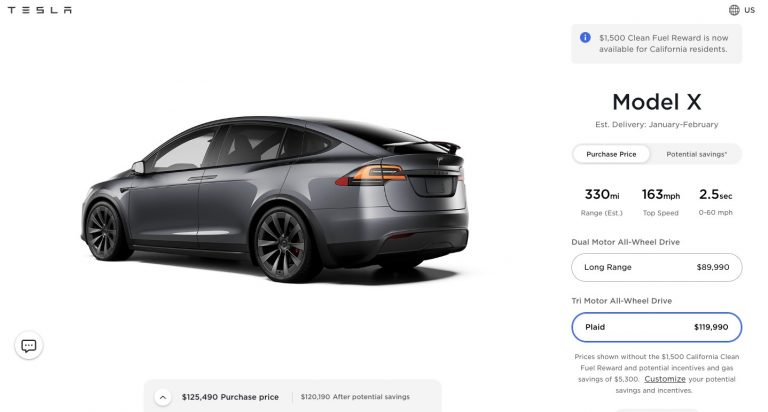Click the blue info icon in banner
Image resolution: width=768 pixels, height=412 pixels.
pos(585,37)
